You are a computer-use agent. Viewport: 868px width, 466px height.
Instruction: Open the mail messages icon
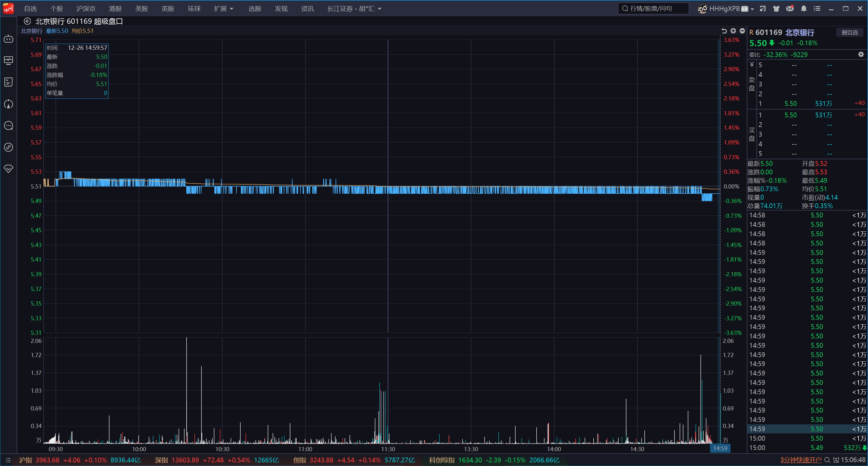coord(790,9)
